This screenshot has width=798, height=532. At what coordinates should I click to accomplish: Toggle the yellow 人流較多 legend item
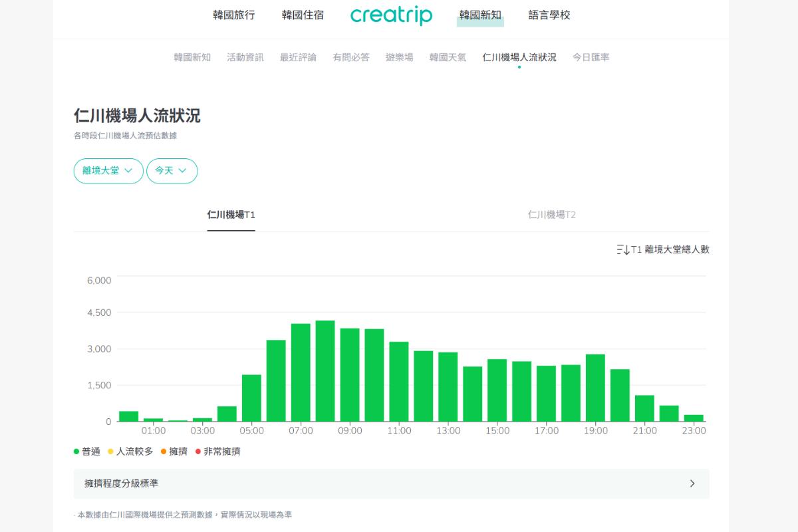[130, 452]
